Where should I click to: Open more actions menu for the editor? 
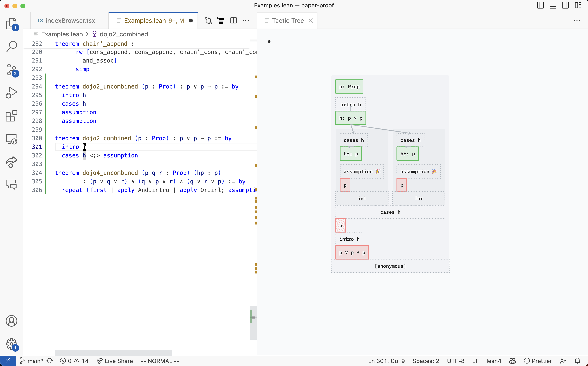(246, 21)
